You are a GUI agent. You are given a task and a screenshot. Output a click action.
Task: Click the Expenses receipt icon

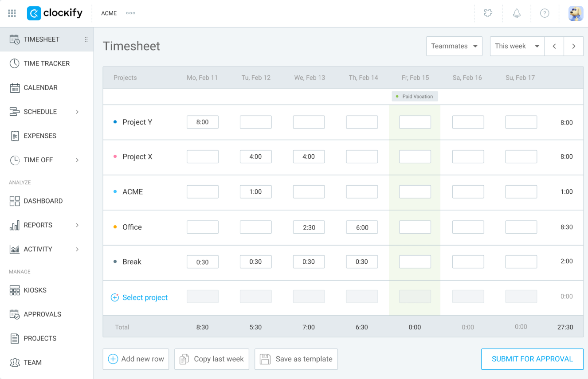point(15,136)
